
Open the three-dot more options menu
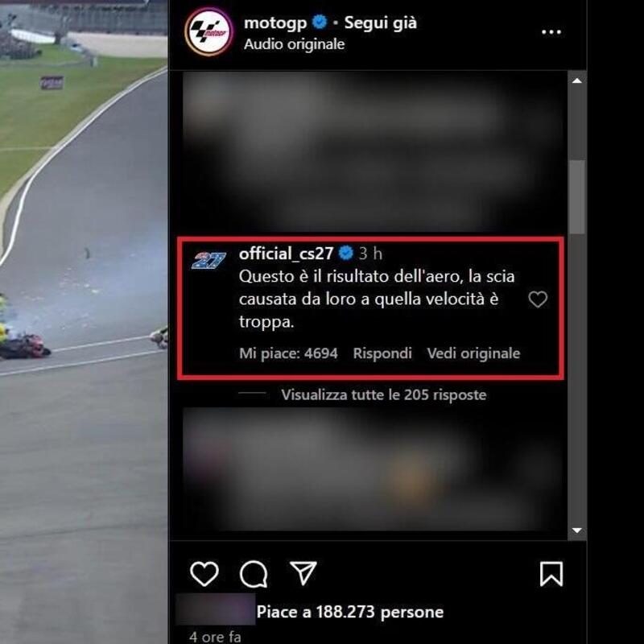551,32
